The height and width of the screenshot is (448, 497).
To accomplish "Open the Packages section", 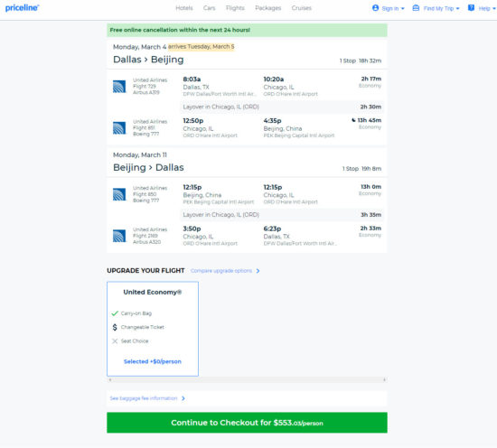I will click(268, 8).
